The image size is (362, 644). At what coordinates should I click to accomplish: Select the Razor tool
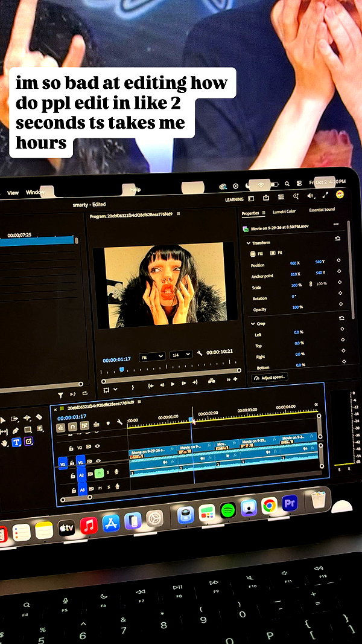[x=39, y=417]
